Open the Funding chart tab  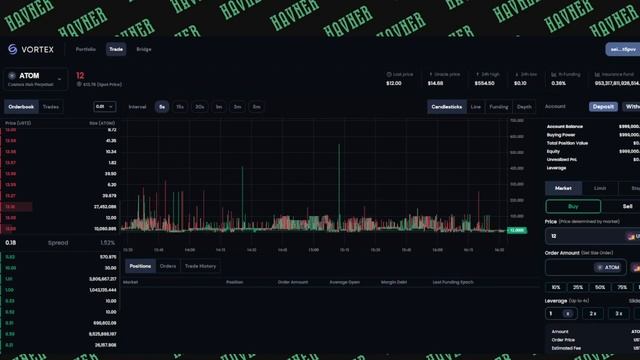point(499,107)
